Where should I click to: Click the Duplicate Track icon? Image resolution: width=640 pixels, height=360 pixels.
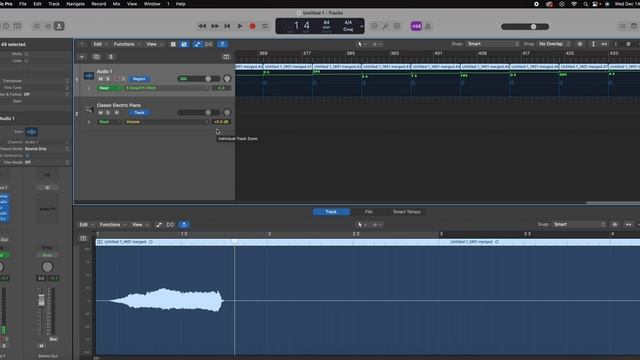point(97,57)
